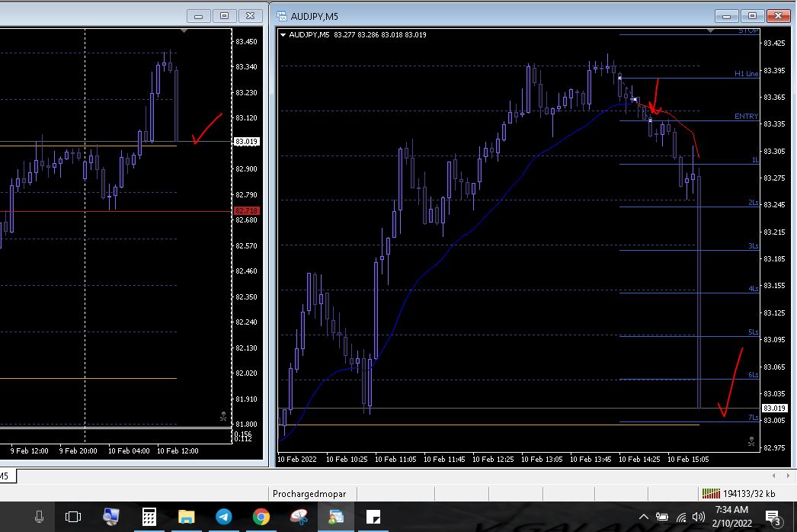Open Telegram from the taskbar

(x=223, y=518)
